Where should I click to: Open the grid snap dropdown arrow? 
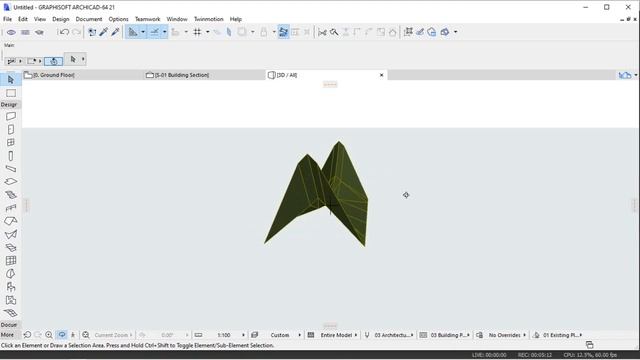click(x=207, y=32)
